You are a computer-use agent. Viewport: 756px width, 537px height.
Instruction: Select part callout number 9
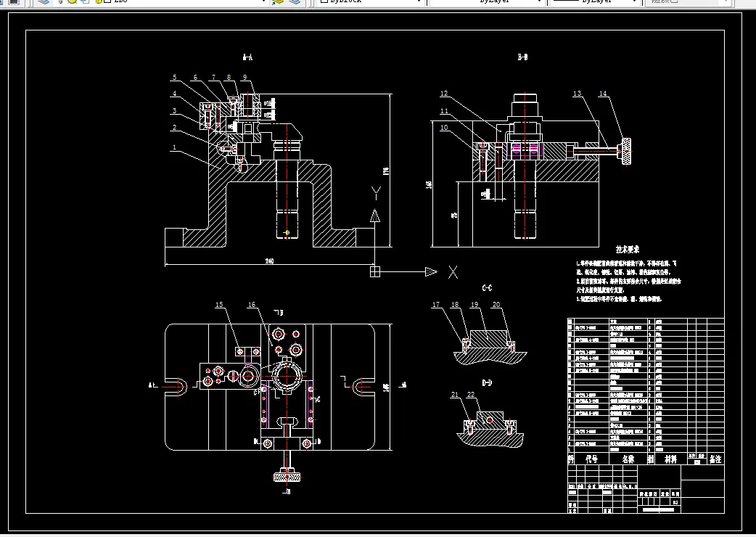click(245, 77)
